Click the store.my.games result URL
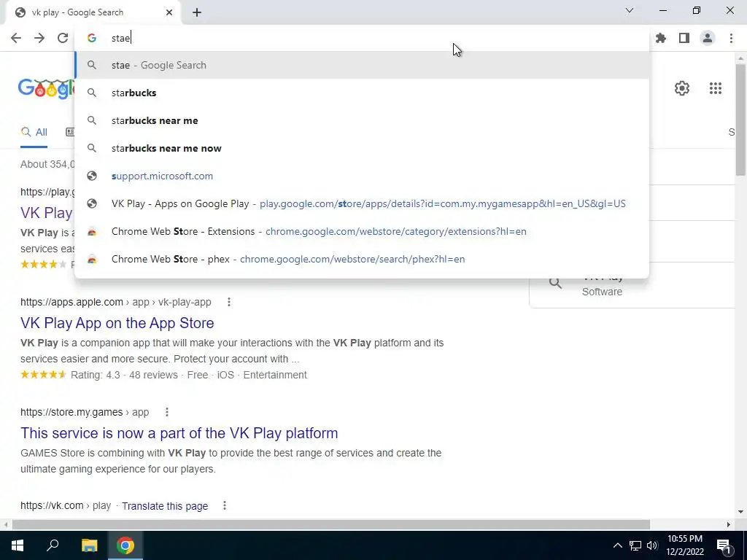 pos(85,412)
